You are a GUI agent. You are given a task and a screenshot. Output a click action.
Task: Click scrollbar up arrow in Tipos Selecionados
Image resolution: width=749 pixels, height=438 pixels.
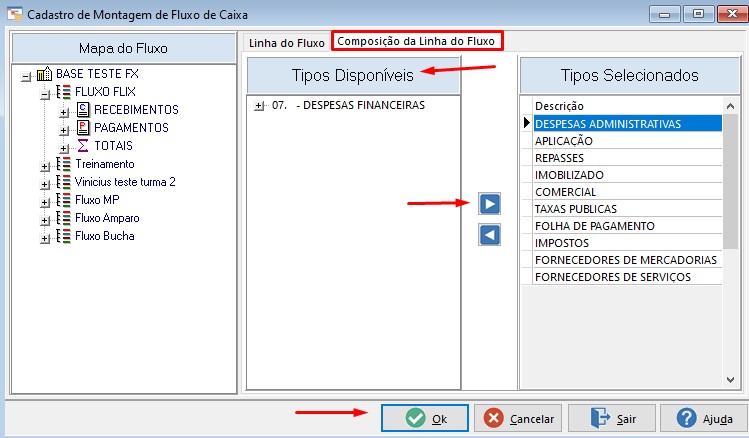pos(730,106)
